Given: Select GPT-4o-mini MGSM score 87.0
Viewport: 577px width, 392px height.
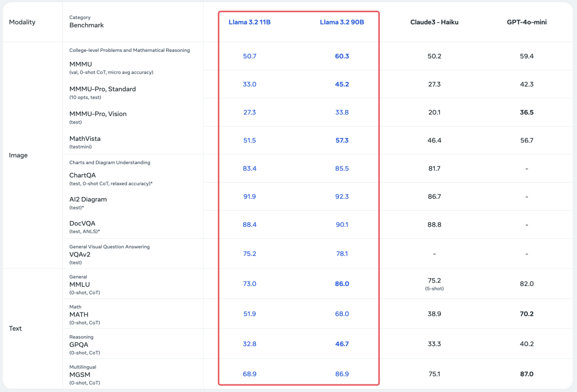Looking at the screenshot, I should (x=526, y=374).
